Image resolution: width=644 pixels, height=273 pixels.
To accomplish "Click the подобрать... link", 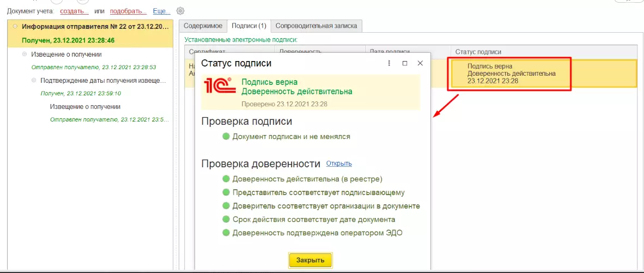I will coord(128,11).
